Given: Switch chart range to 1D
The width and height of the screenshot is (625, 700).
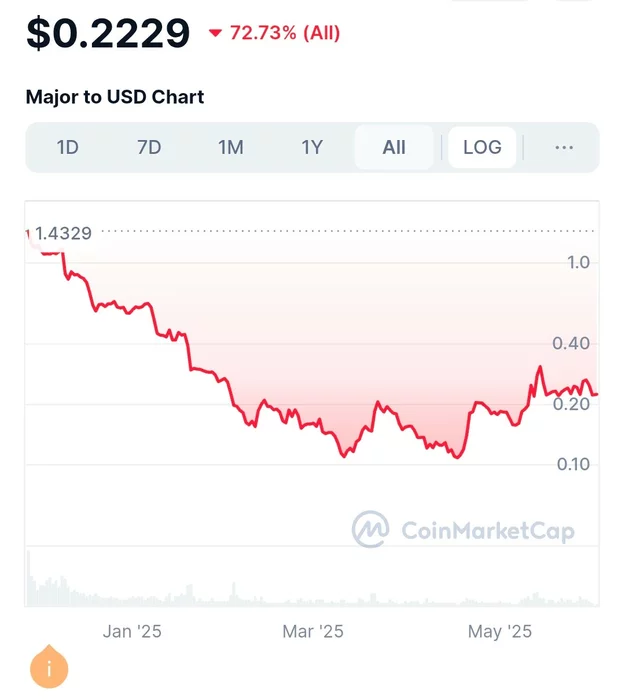Looking at the screenshot, I should pyautogui.click(x=68, y=148).
